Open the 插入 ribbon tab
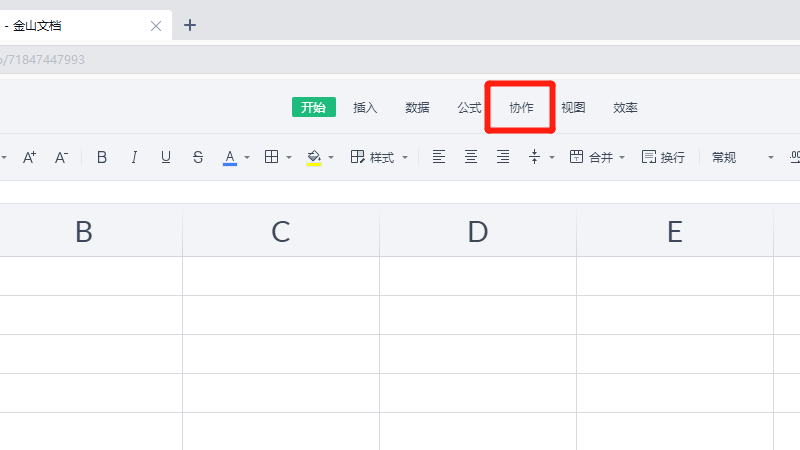Image resolution: width=800 pixels, height=450 pixels. click(x=365, y=108)
